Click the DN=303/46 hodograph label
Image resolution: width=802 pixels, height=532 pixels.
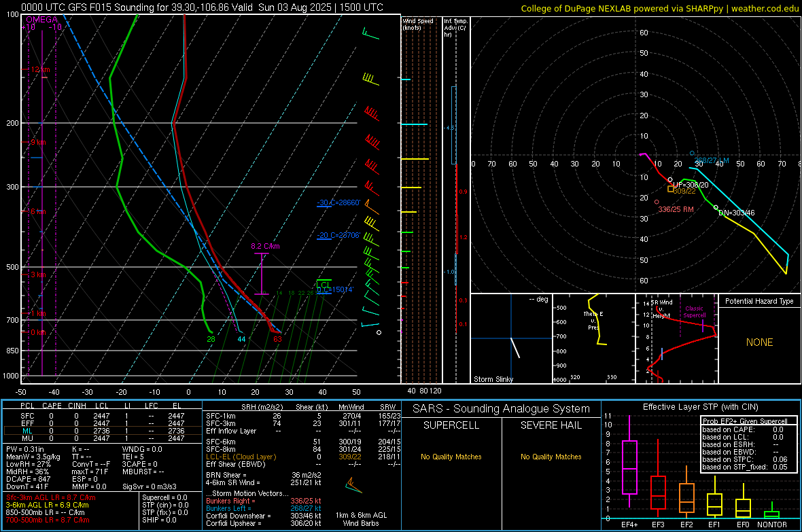coord(737,213)
